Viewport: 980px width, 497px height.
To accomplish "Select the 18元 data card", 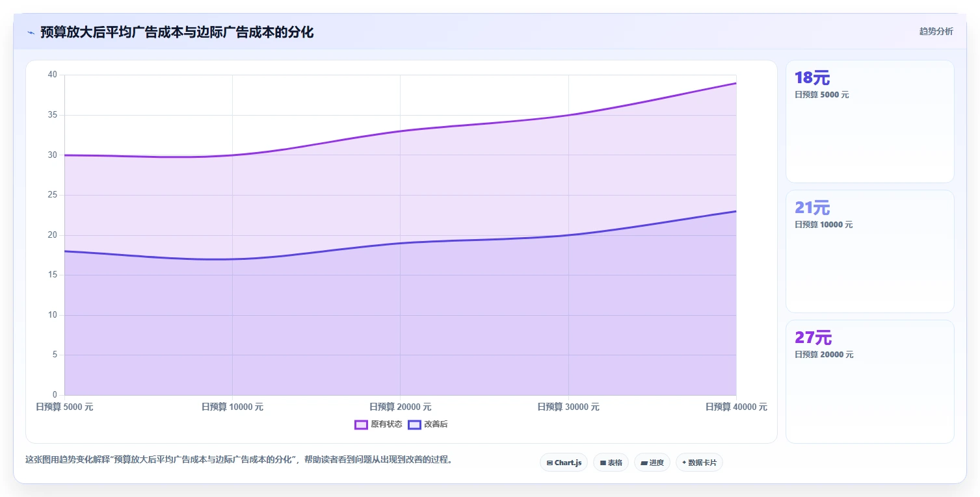I will coord(869,121).
